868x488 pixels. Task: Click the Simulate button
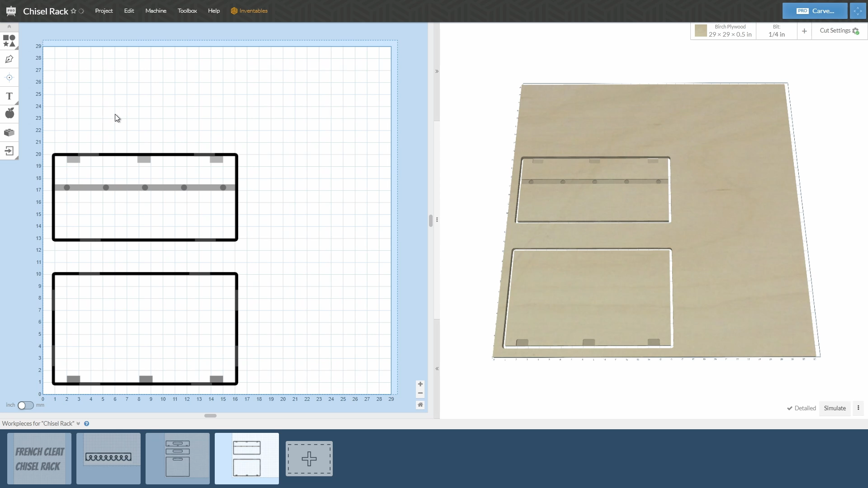(x=835, y=408)
